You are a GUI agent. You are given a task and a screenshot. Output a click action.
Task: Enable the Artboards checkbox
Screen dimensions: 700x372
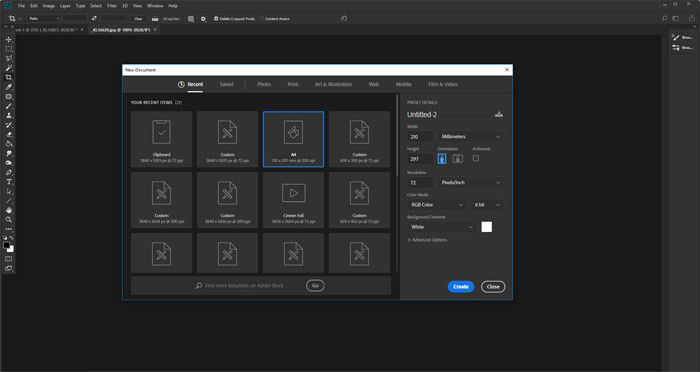pos(476,158)
